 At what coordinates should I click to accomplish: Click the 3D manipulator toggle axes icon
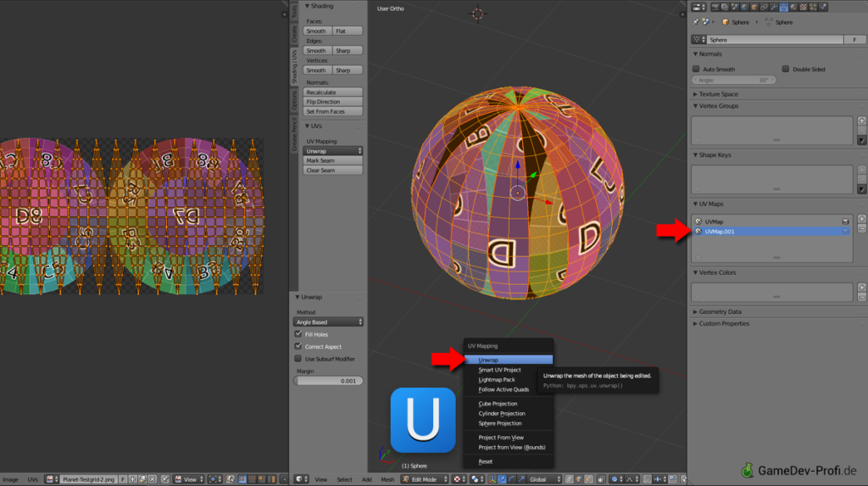click(492, 479)
